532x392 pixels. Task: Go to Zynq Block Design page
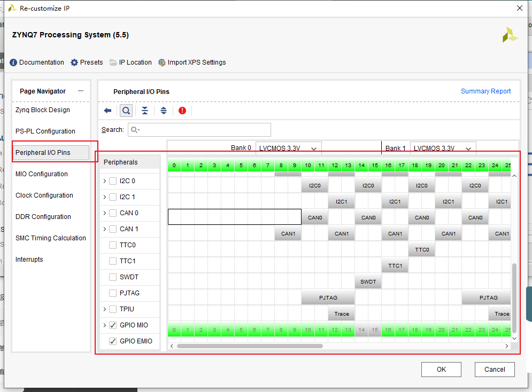coord(43,110)
